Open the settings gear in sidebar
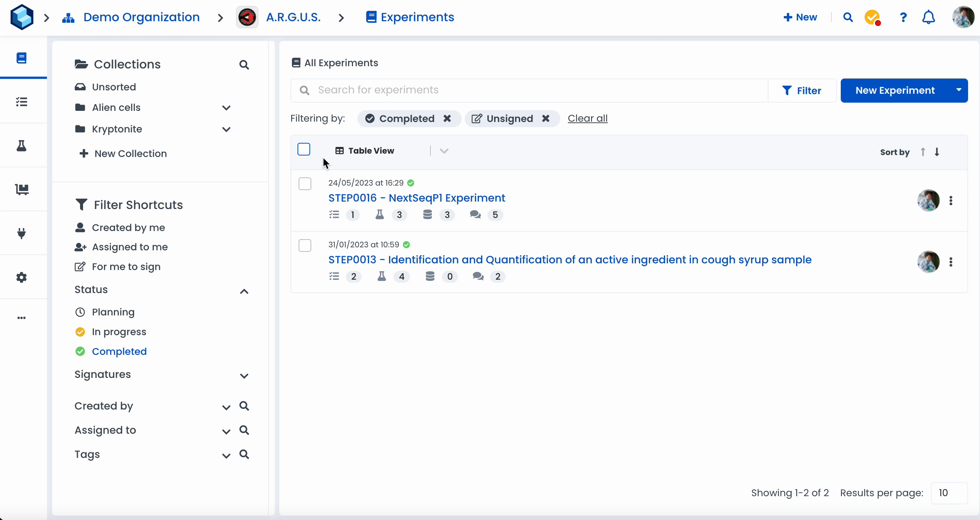The width and height of the screenshot is (980, 520). pyautogui.click(x=22, y=277)
